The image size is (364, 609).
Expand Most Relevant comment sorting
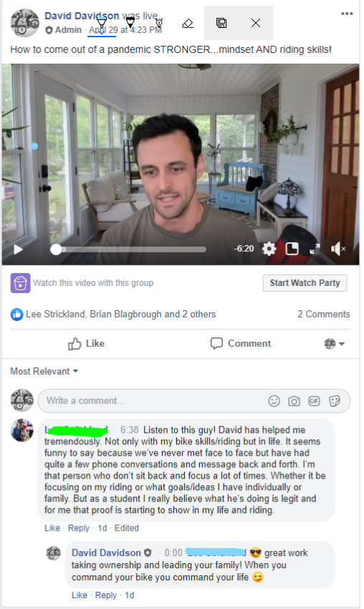click(44, 371)
